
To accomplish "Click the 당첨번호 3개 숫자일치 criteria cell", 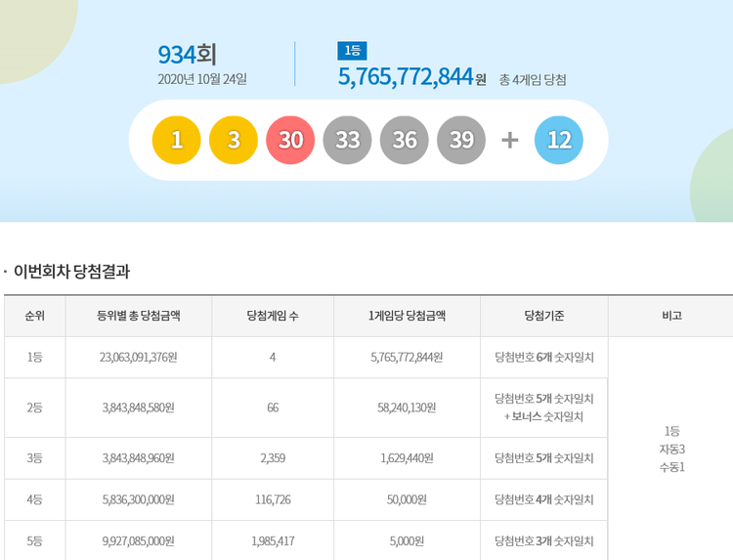I will [x=544, y=540].
